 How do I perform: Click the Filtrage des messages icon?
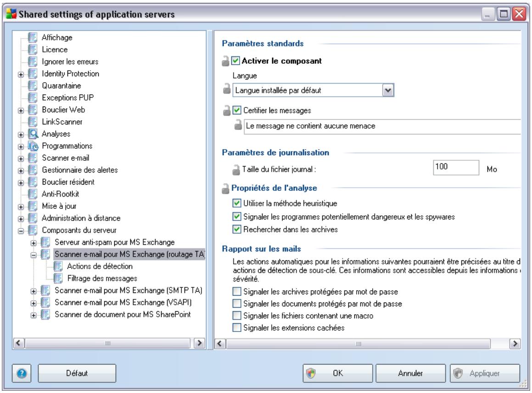point(58,278)
